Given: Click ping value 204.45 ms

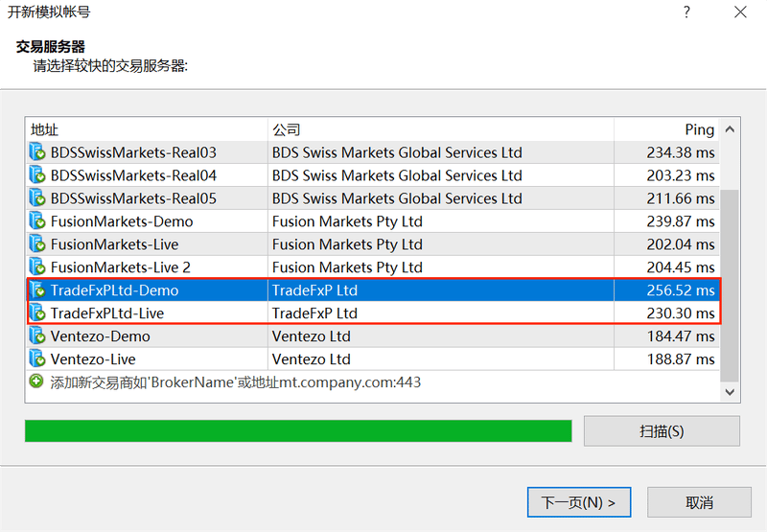Looking at the screenshot, I should pyautogui.click(x=681, y=267).
